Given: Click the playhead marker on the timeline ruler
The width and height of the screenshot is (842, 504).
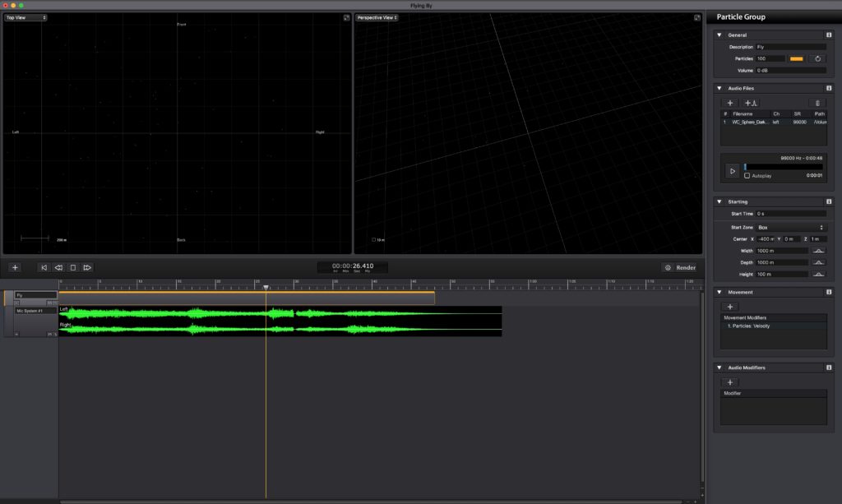Looking at the screenshot, I should click(266, 289).
